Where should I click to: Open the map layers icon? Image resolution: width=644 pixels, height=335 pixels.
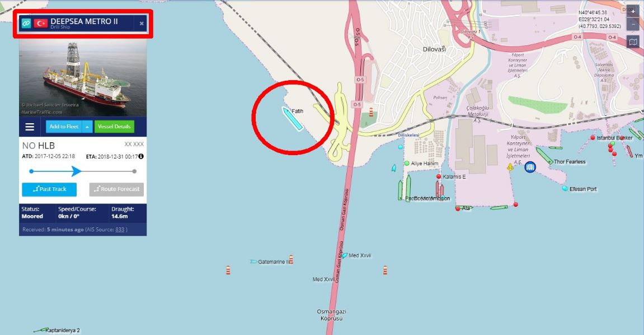(x=633, y=41)
